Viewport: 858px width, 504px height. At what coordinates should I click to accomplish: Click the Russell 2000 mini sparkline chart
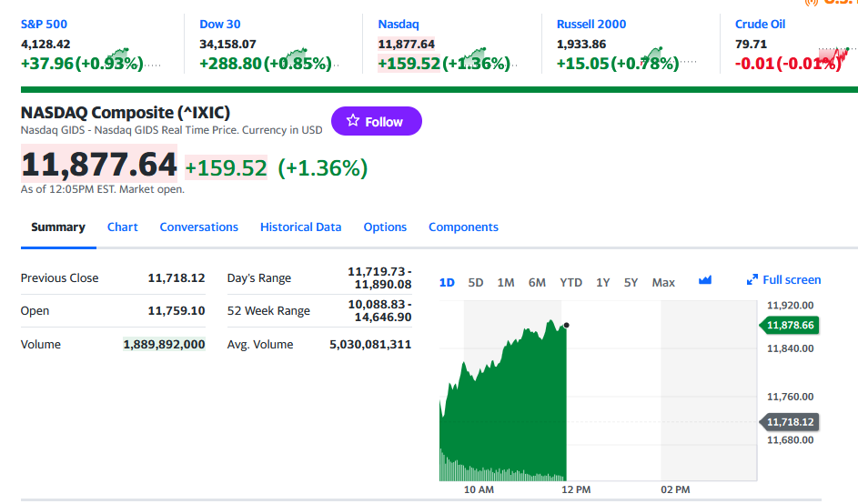(x=670, y=58)
